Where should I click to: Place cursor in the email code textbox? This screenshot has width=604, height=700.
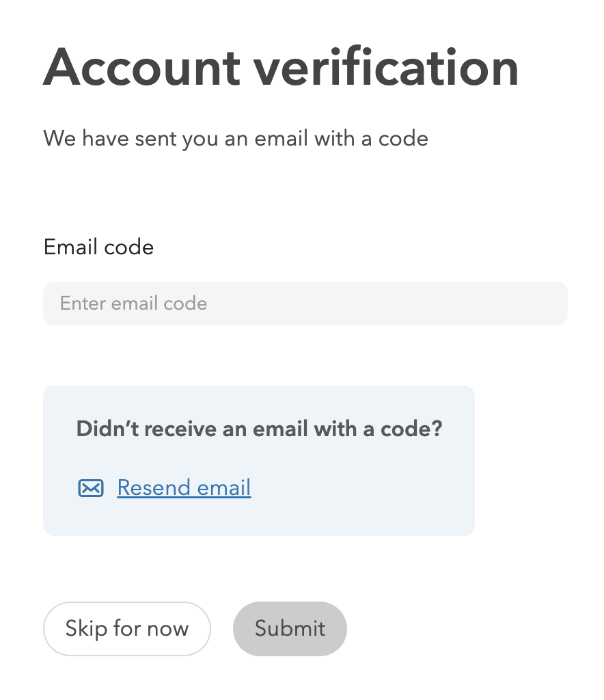pos(305,304)
